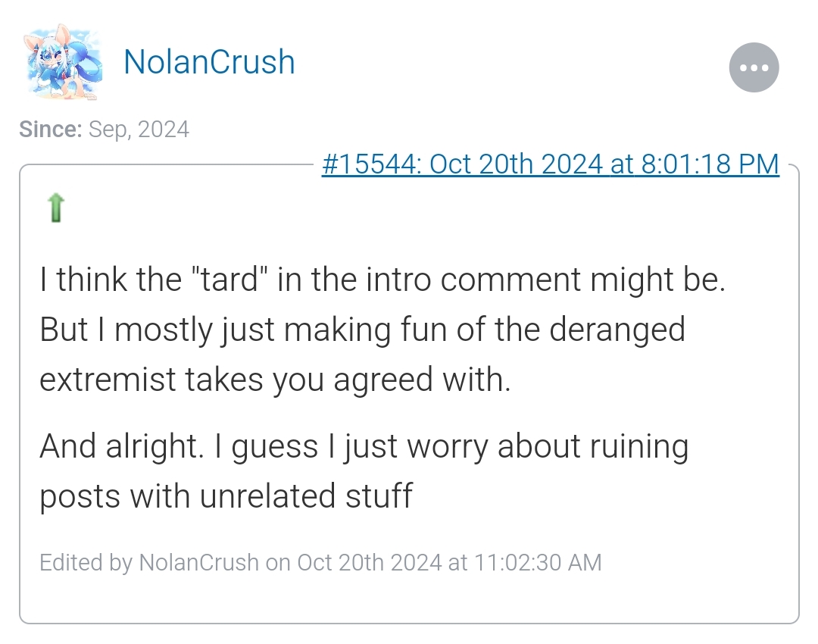Click the green up arrow icon
This screenshot has width=818, height=644.
56,208
